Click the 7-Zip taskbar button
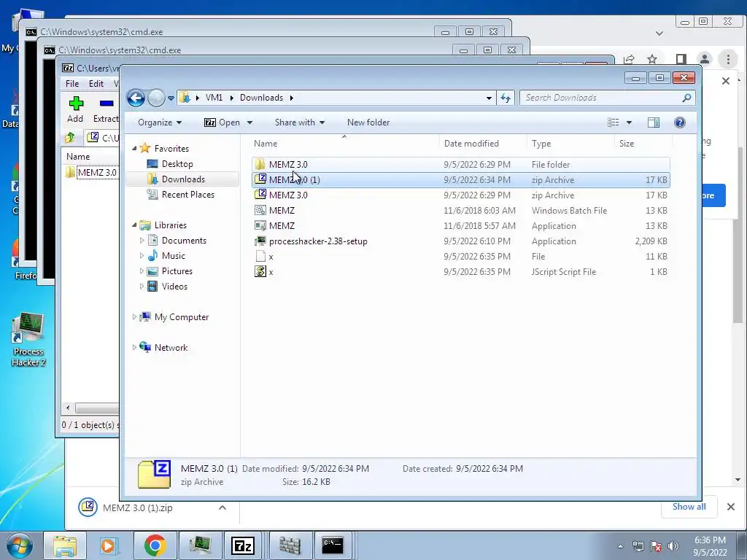 pyautogui.click(x=242, y=545)
